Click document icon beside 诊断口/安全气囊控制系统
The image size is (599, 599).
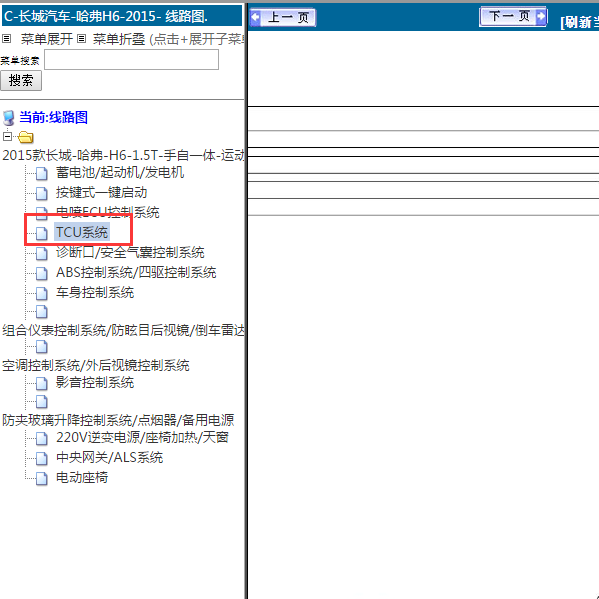pos(42,253)
